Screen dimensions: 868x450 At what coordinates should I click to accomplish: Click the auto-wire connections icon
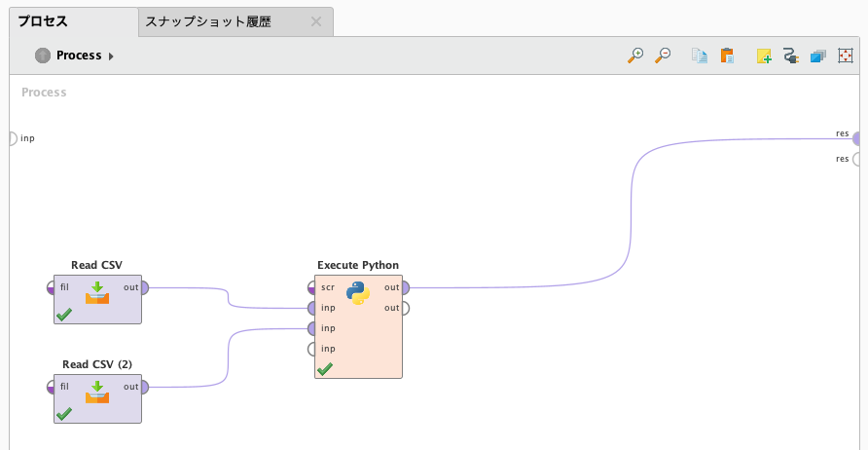(x=790, y=56)
